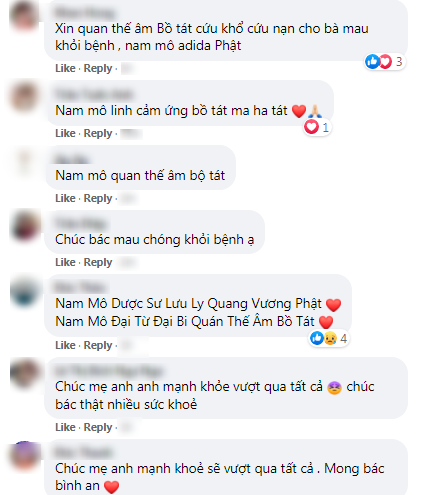Click the like and heart reaction icons showing 3
Viewport: 444px width, 495px height.
[385, 62]
